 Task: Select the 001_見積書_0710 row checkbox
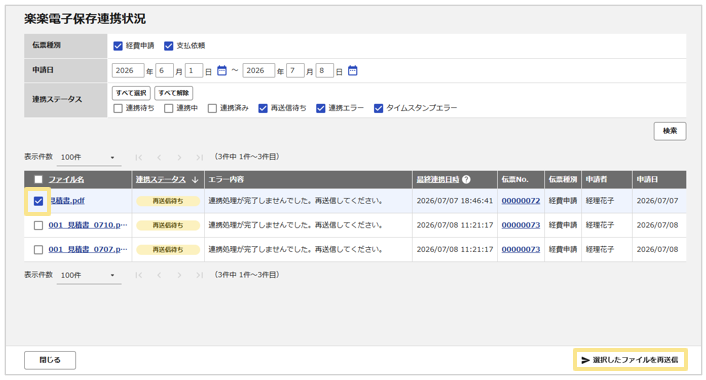point(38,226)
